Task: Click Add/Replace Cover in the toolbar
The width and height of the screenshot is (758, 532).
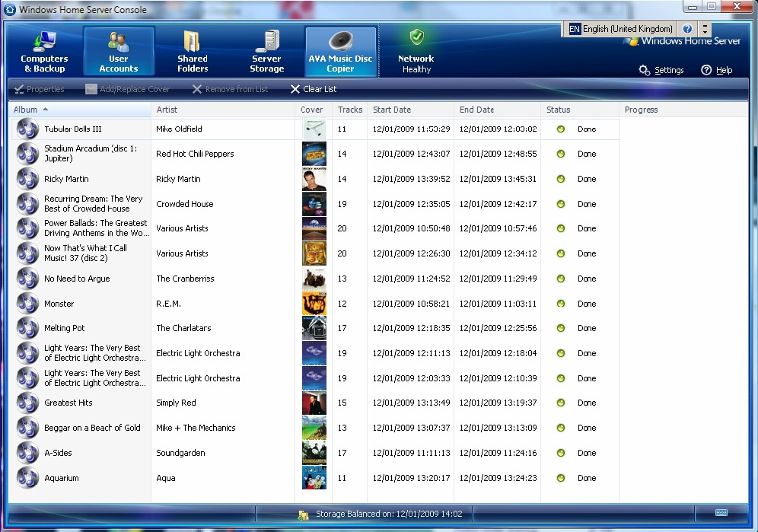Action: pyautogui.click(x=128, y=89)
